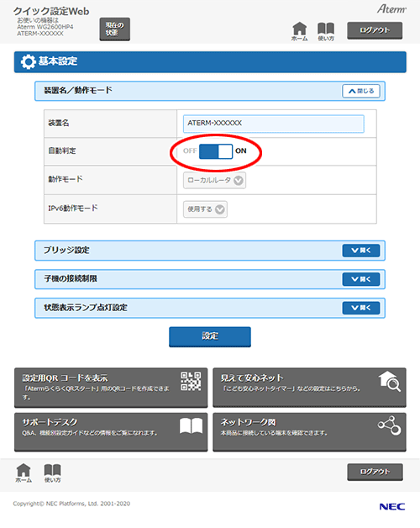Open the 見えて安心ネット tile
This screenshot has height=528, width=420.
click(x=309, y=388)
